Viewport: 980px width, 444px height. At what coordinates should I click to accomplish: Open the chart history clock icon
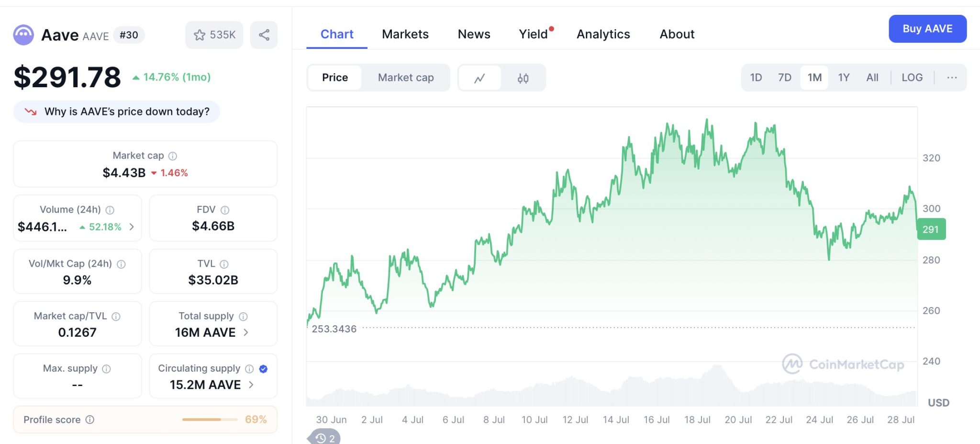tap(321, 437)
